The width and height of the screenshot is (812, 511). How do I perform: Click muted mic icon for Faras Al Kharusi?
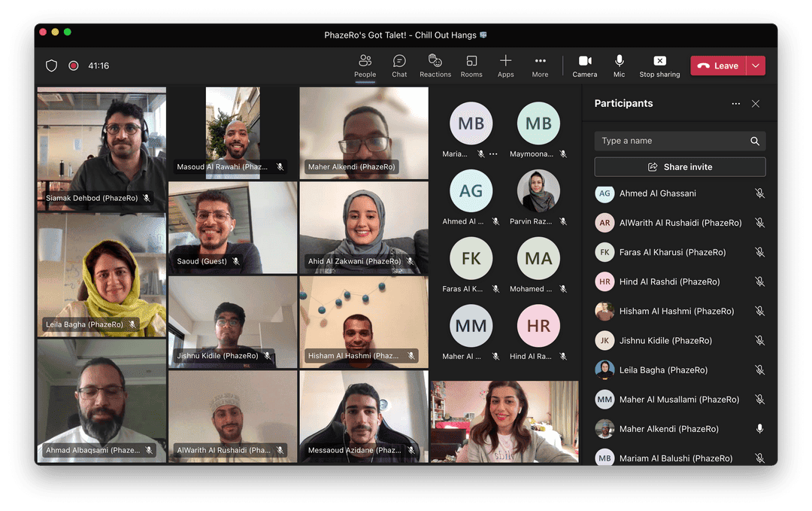759,252
